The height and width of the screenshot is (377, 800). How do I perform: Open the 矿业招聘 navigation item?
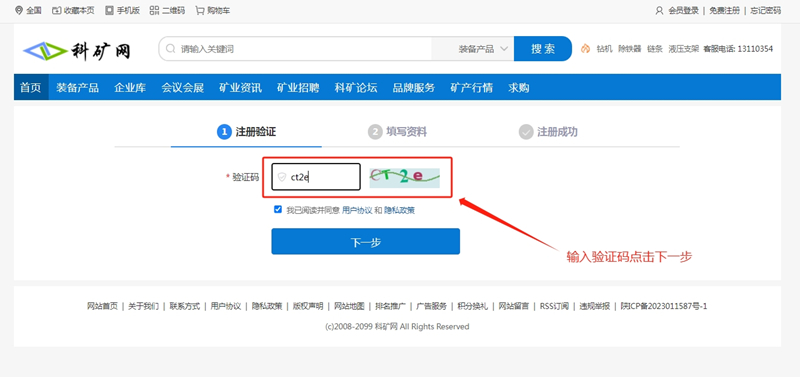pyautogui.click(x=298, y=87)
